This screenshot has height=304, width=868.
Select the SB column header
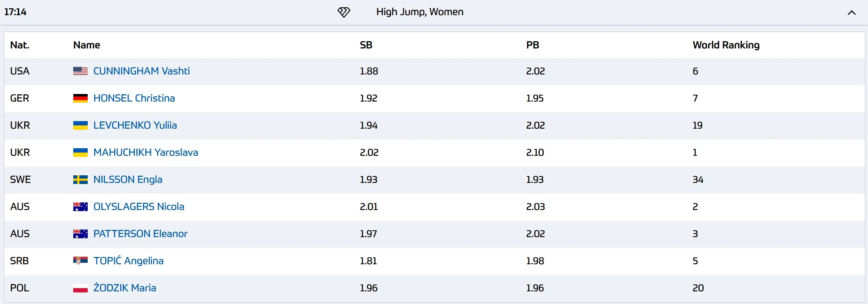pos(366,45)
